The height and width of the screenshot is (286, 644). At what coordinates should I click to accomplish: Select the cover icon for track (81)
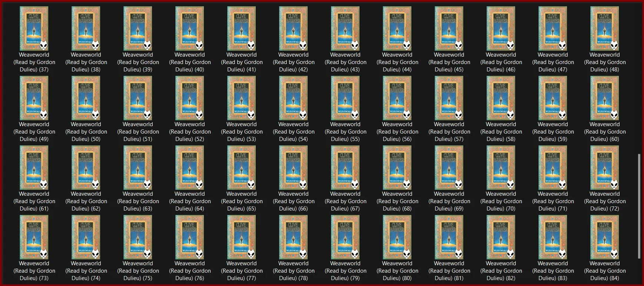point(449,237)
